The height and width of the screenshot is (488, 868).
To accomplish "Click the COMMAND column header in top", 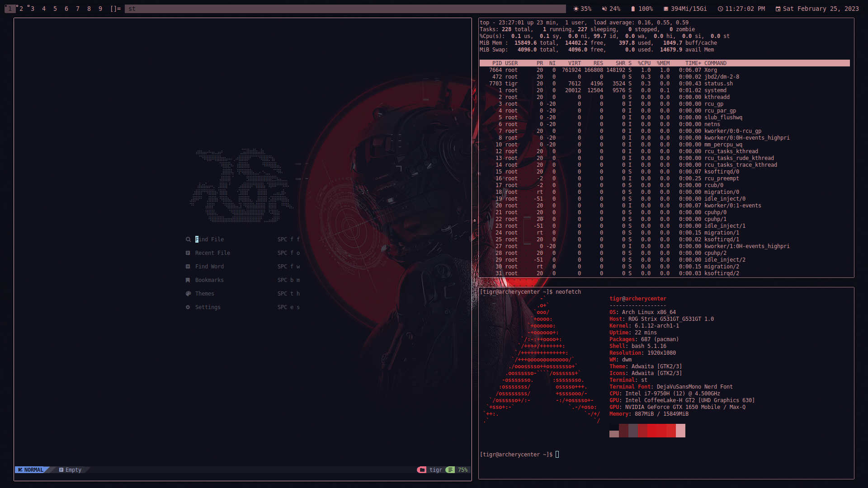I will [715, 63].
